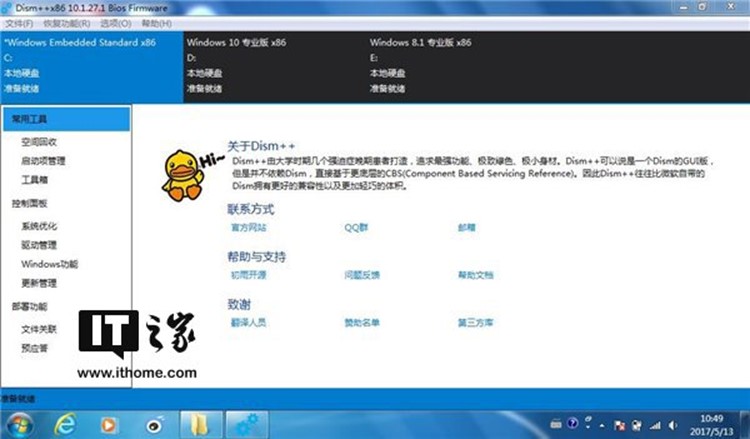Open the 选项(O) menu
The width and height of the screenshot is (750, 439).
pos(116,22)
